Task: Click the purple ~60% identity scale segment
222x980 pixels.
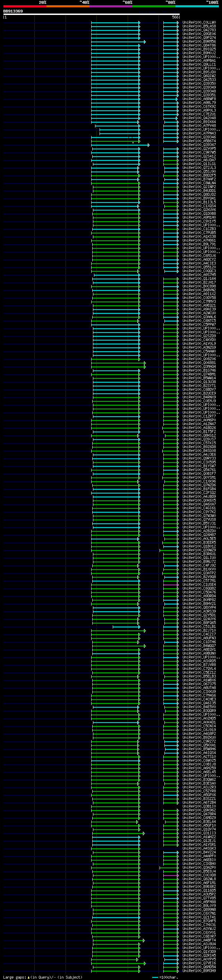Action: coord(111,6)
